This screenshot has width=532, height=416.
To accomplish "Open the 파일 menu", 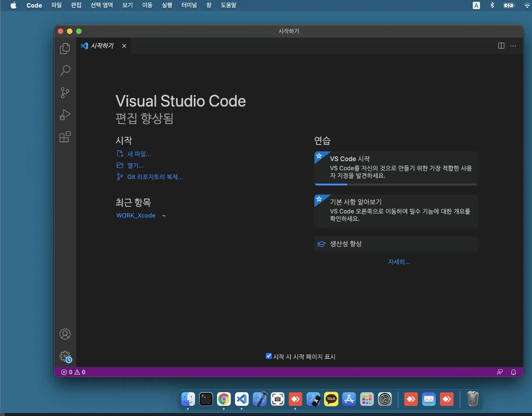I will click(56, 5).
